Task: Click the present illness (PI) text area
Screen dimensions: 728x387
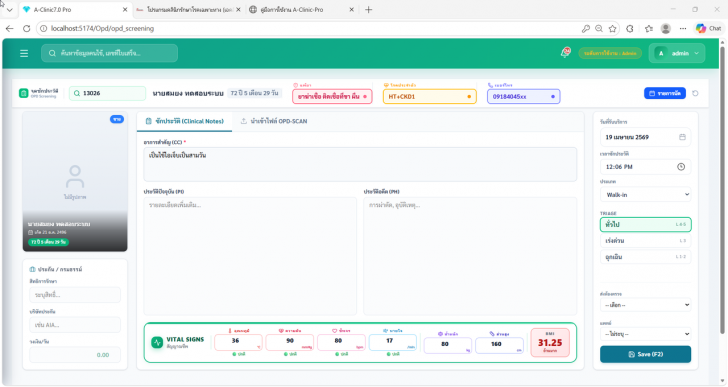Action: (x=250, y=256)
